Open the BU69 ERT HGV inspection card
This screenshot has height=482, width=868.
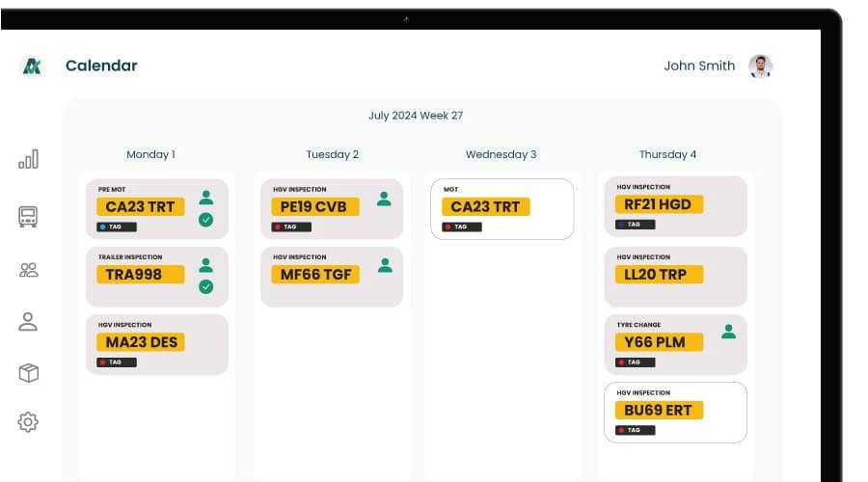(675, 412)
